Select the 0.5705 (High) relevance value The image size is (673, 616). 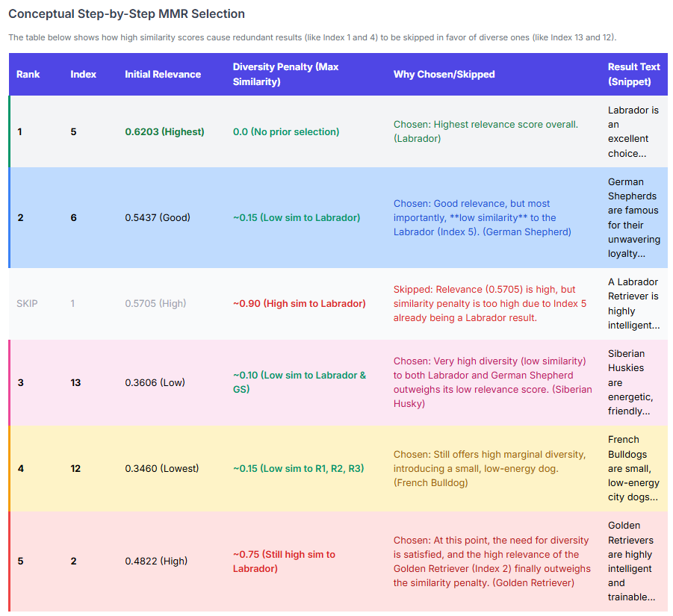(x=155, y=304)
